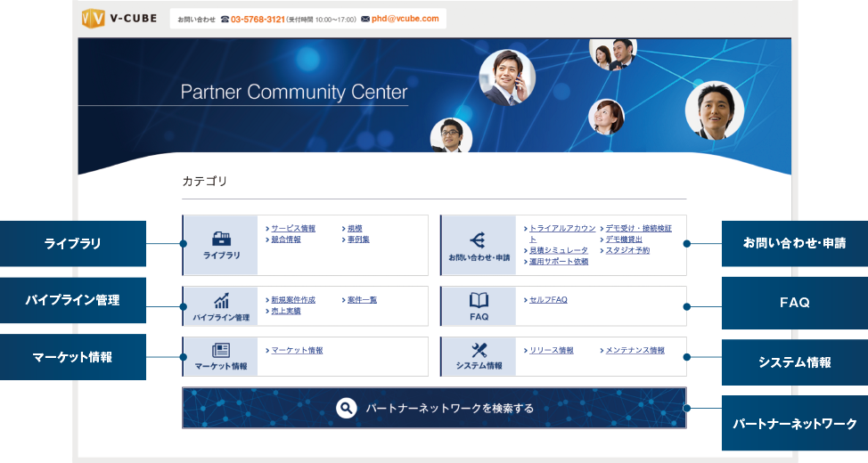The image size is (868, 463).
Task: Open the マーケット情報 newspaper icon
Action: pos(221,350)
